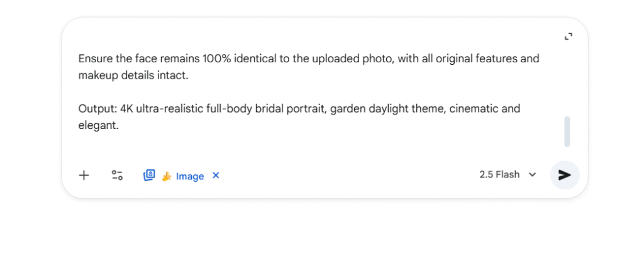
Task: Click the banana emoji icon
Action: [167, 176]
